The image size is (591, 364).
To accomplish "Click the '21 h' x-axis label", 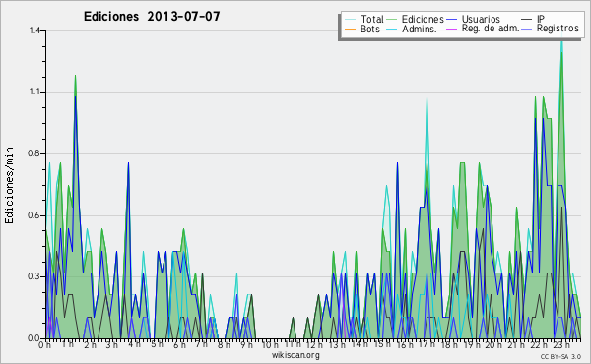I will (x=516, y=345).
